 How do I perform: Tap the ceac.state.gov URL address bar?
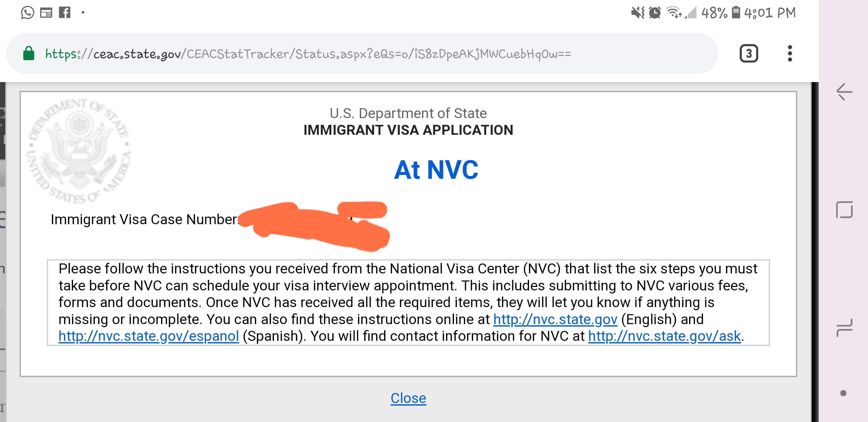pos(362,54)
